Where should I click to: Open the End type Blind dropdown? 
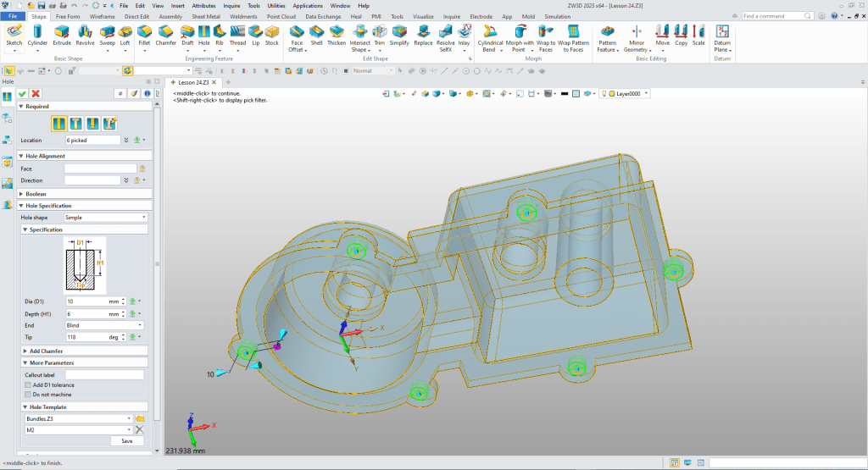(105, 325)
